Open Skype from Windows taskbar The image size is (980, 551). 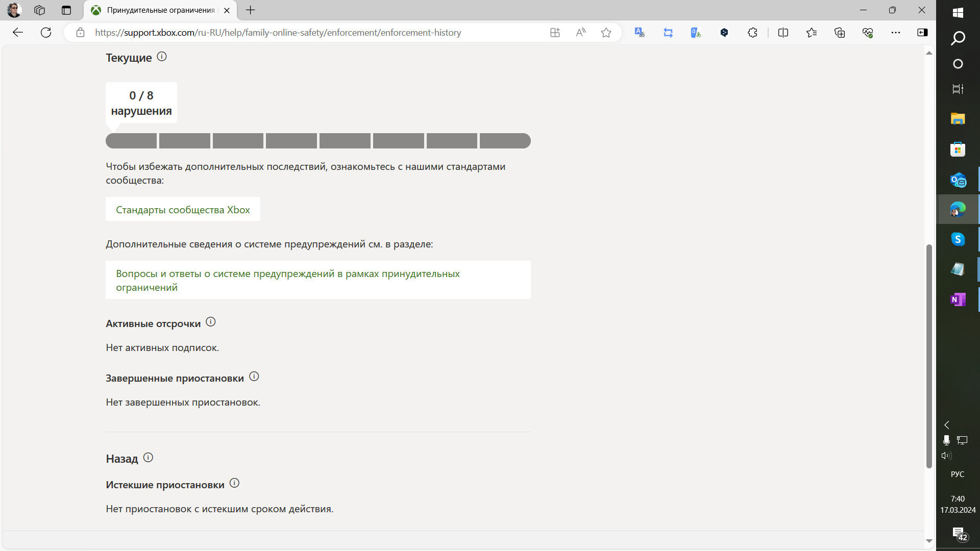(x=958, y=239)
